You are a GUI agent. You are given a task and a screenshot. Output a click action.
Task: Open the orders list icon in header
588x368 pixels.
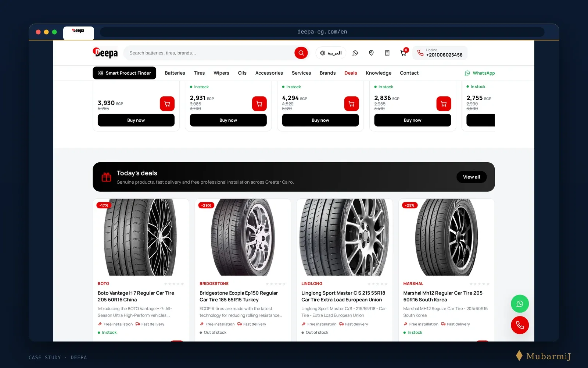point(387,53)
